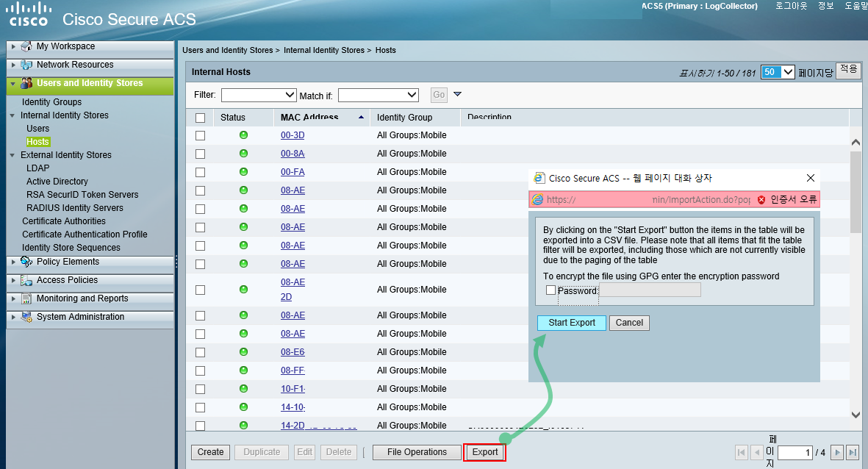
Task: Go to the last page arrow
Action: (853, 452)
